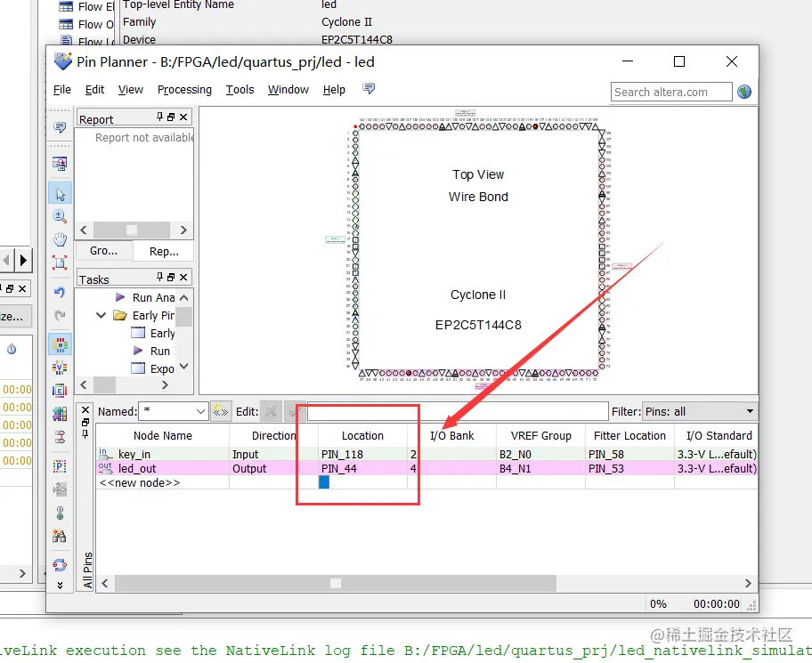This screenshot has width=812, height=663.
Task: Click the speech-bubble icon beside Help menu
Action: coord(369,88)
